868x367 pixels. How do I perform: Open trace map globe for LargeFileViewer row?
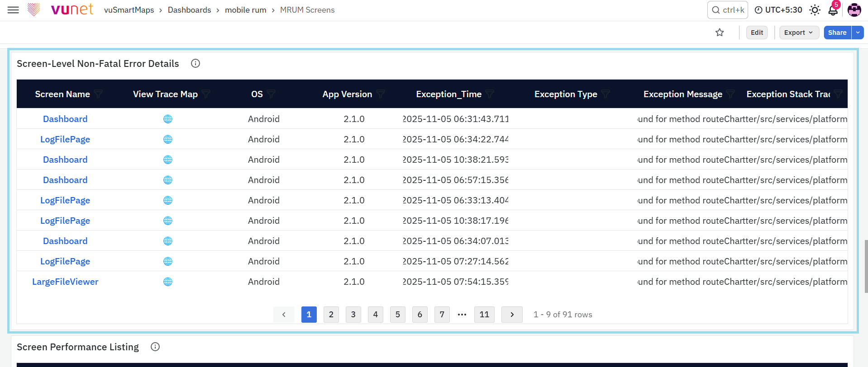(168, 282)
